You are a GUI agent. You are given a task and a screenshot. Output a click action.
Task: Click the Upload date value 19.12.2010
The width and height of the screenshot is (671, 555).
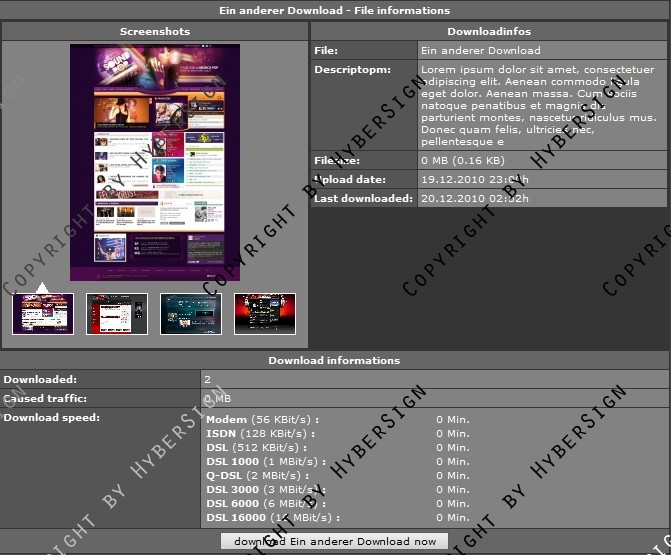tap(475, 179)
